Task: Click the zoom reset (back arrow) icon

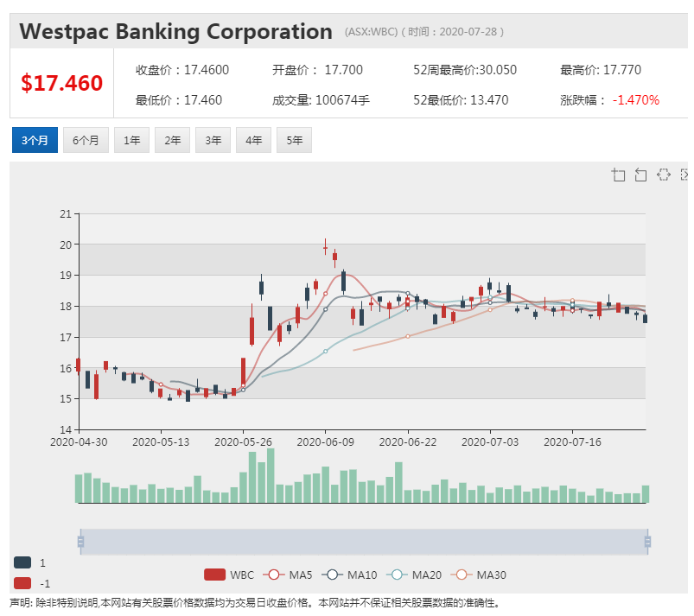Action: 640,175
